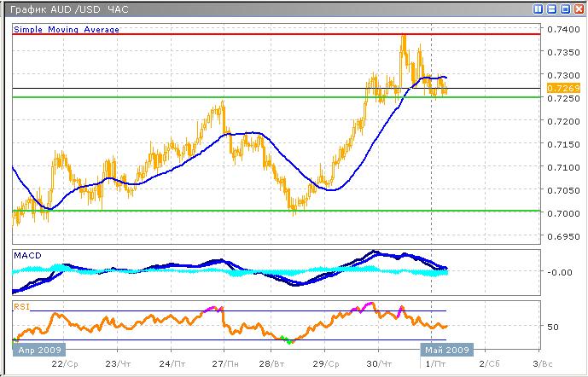Click the tile/pause icon in title bar
The height and width of the screenshot is (377, 588).
538,9
